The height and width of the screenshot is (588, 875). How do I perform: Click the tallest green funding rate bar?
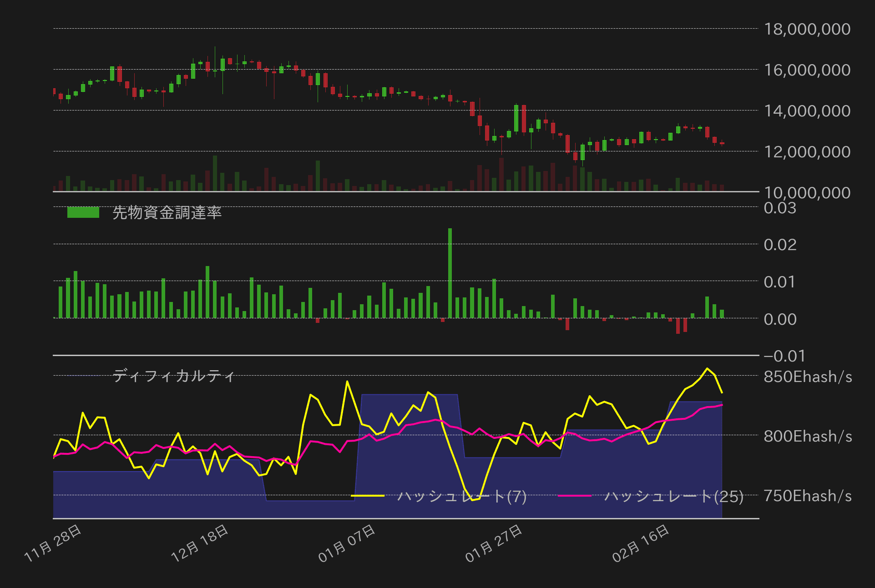coord(450,273)
